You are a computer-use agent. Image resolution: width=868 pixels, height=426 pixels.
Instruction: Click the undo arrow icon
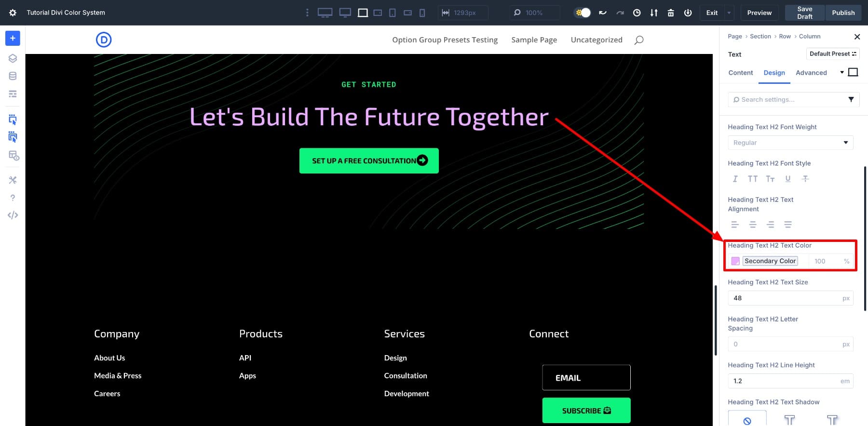[602, 13]
